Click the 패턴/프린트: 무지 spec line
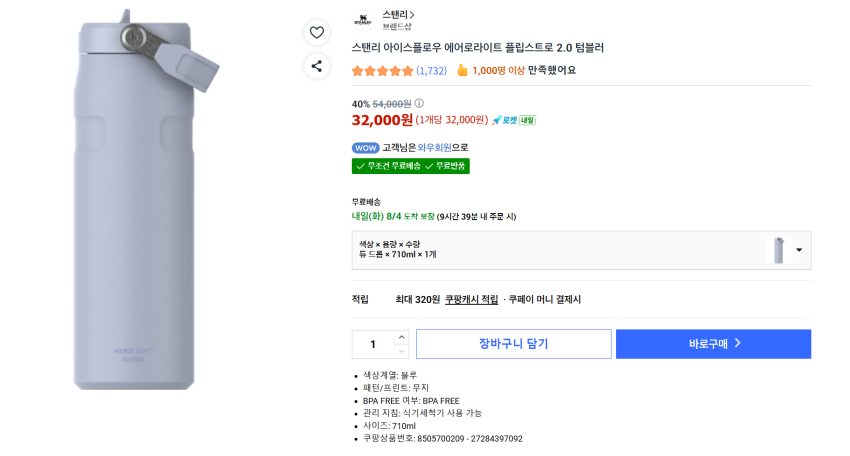 (x=396, y=388)
